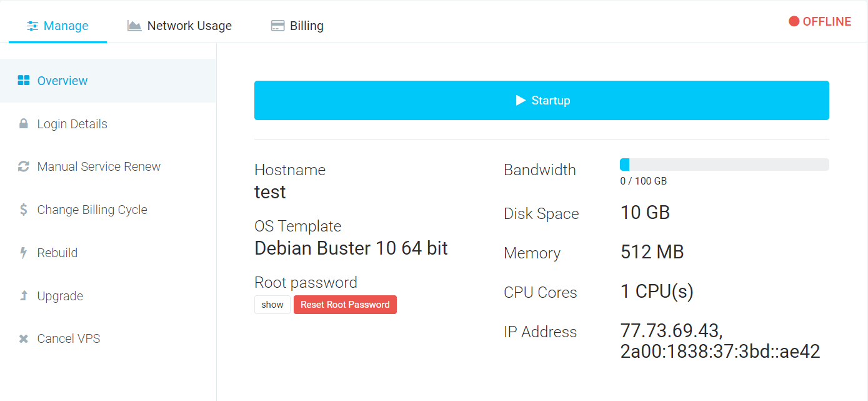Switch to the Network Usage tab
The width and height of the screenshot is (868, 401).
pos(179,25)
